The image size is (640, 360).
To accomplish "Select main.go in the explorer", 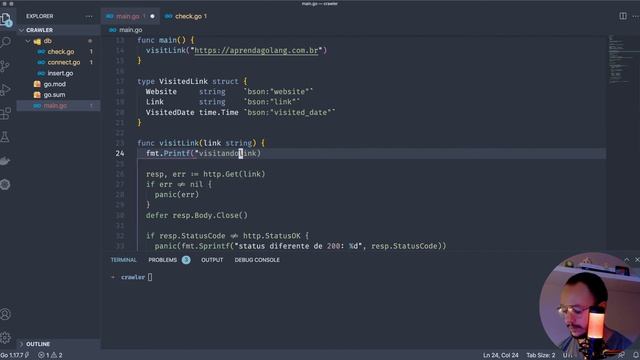I will (x=58, y=105).
